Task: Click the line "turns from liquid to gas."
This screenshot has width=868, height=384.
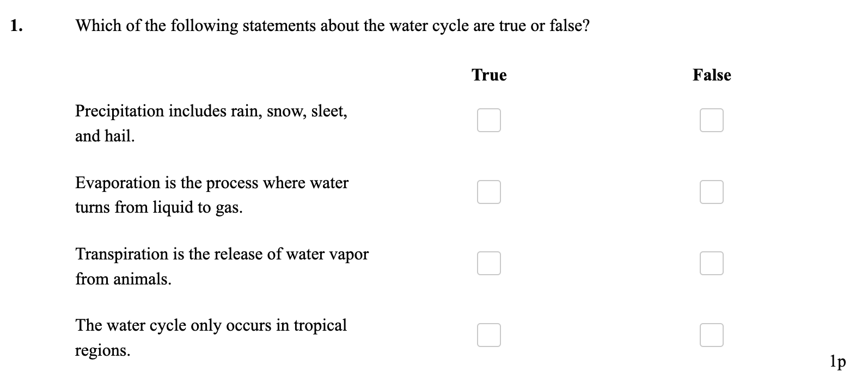Action: (x=159, y=208)
